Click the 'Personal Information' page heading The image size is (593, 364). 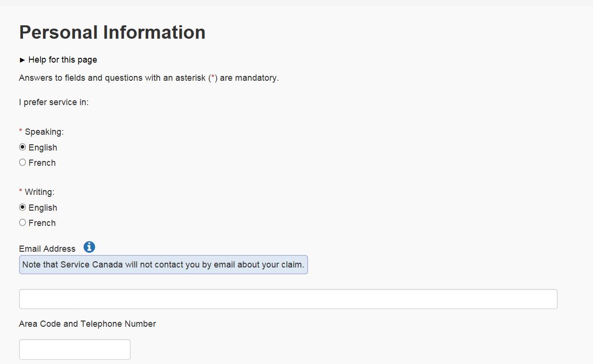tap(112, 32)
